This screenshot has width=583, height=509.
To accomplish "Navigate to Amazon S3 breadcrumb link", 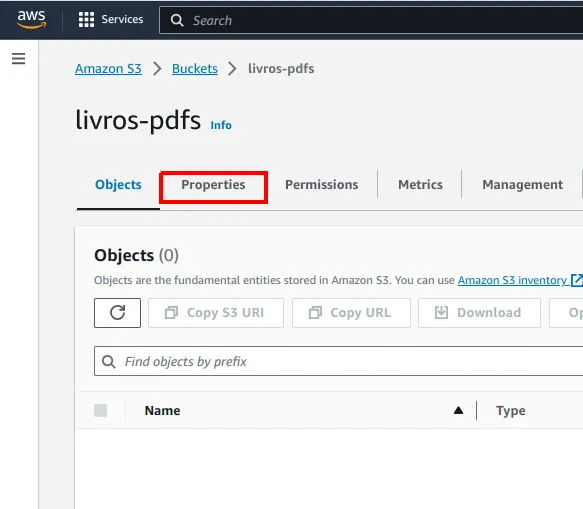I will tap(108, 68).
